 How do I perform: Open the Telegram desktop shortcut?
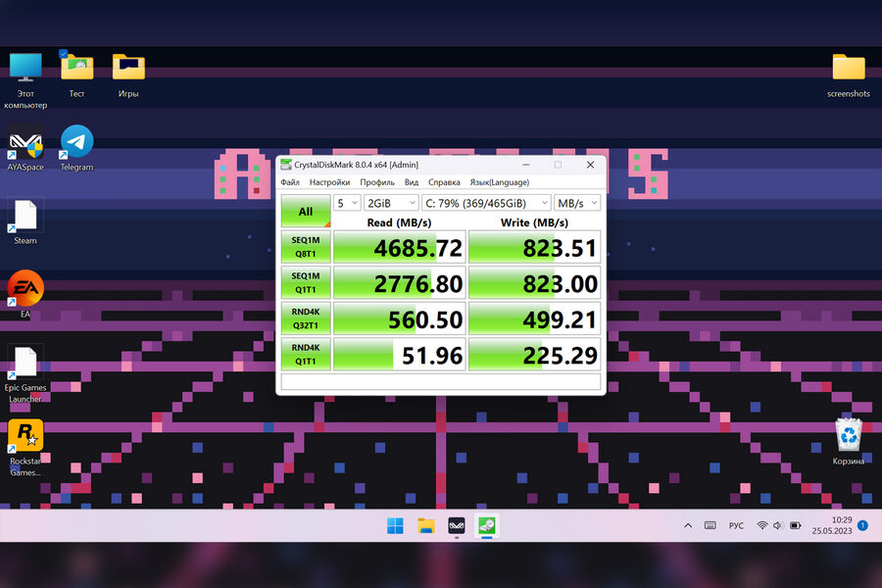pos(76,143)
